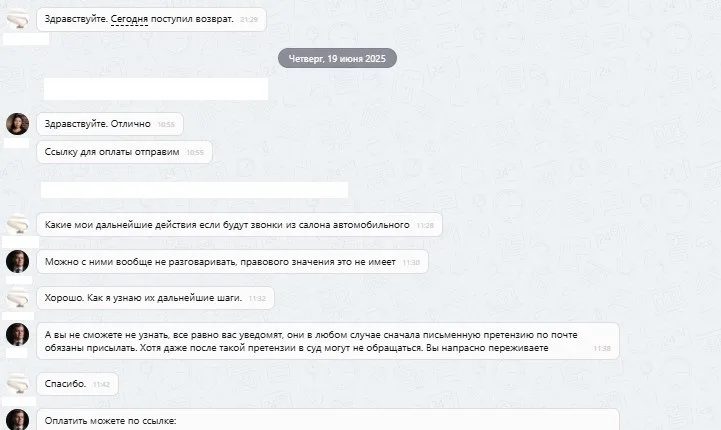The image size is (721, 430).
Task: Open man's avatar beside "Можно с ними вообще"
Action: [17, 261]
